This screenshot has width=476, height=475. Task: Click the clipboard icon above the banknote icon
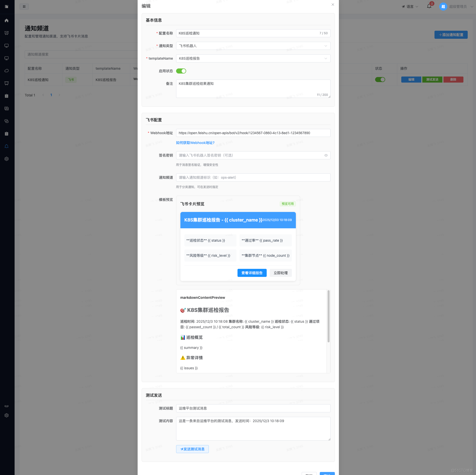(x=7, y=96)
